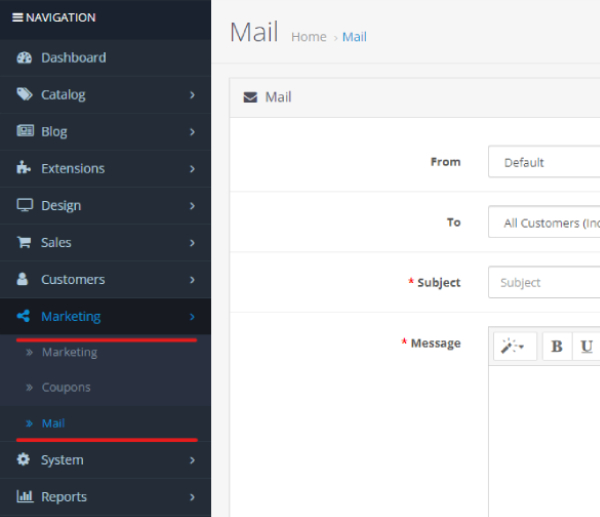Toggle underline formatting in message editor
600x517 pixels.
pos(586,346)
